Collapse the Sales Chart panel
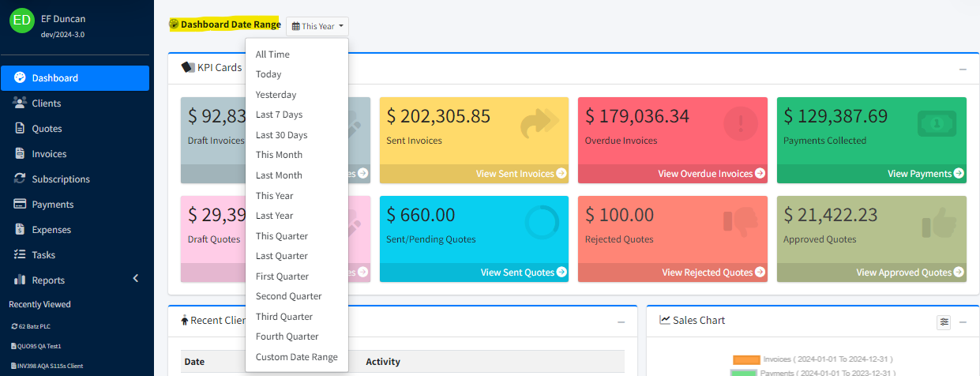The image size is (980, 376). click(x=963, y=322)
